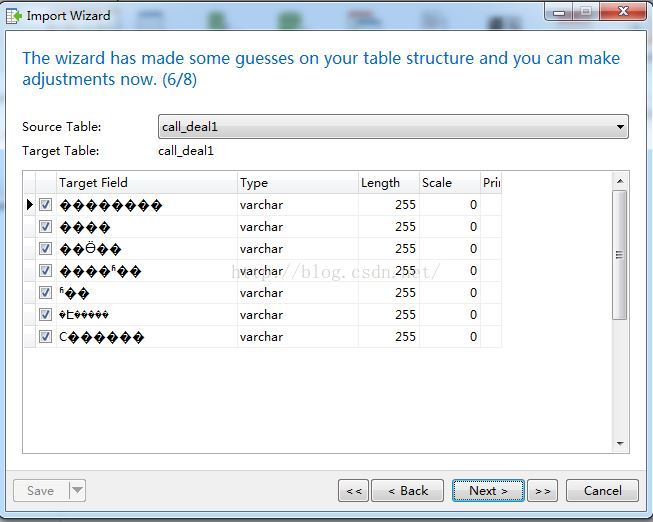Select the varchar type cell in second row

(298, 227)
